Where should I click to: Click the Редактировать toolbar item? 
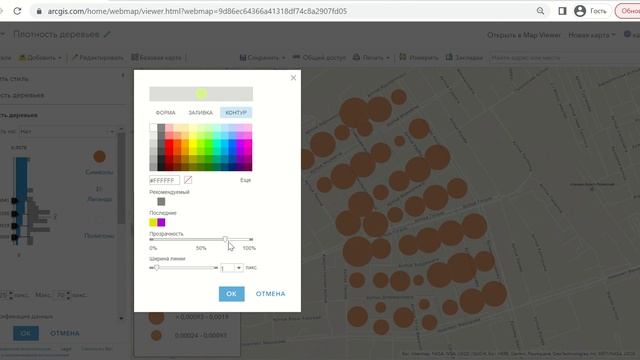point(98,58)
